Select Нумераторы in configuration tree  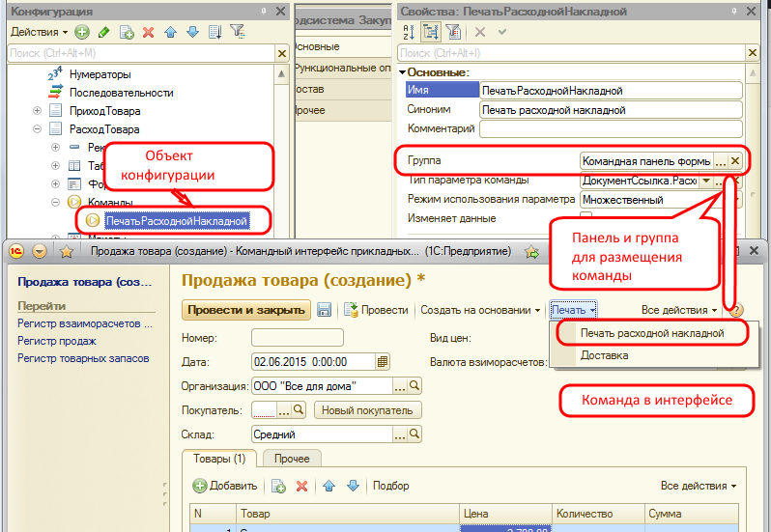click(100, 74)
